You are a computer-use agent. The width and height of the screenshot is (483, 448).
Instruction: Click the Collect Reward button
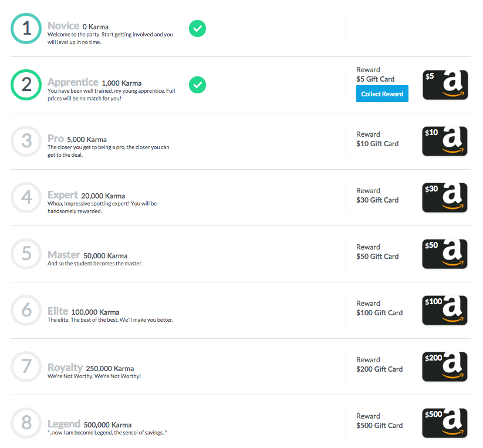[x=382, y=94]
